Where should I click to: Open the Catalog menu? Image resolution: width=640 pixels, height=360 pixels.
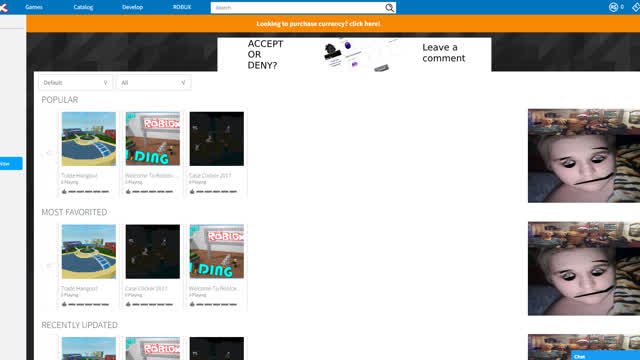pos(83,7)
